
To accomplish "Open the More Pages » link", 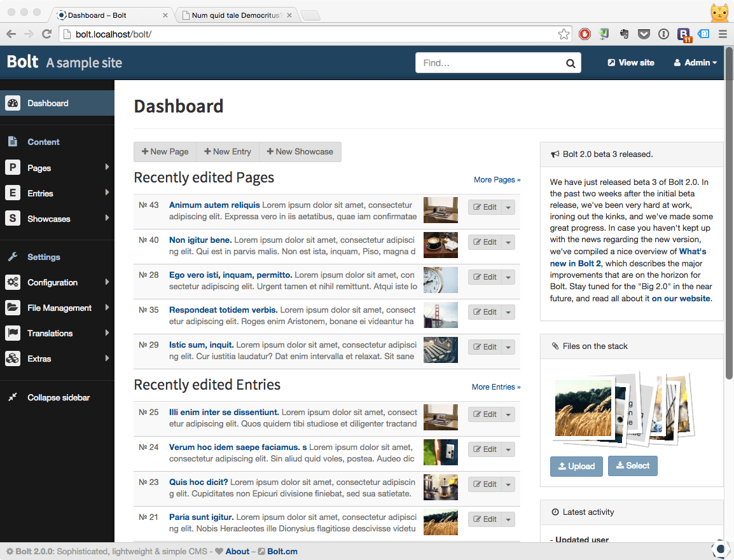I will click(x=497, y=180).
